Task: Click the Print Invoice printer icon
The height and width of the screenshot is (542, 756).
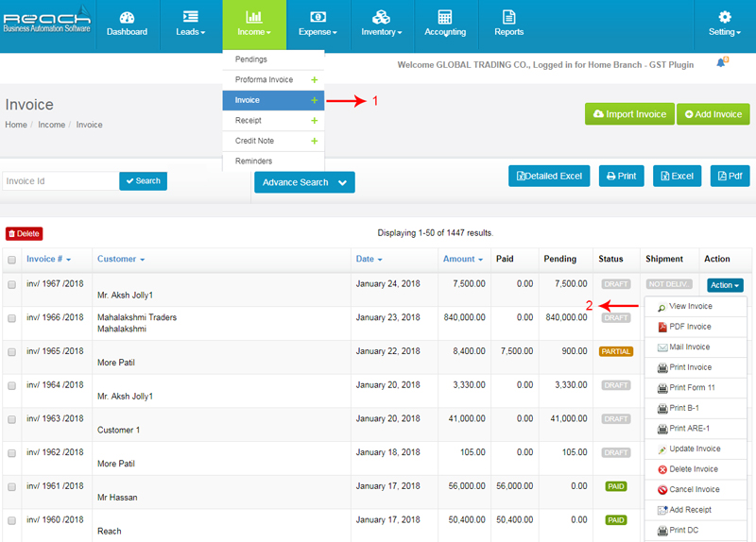Action: 662,368
